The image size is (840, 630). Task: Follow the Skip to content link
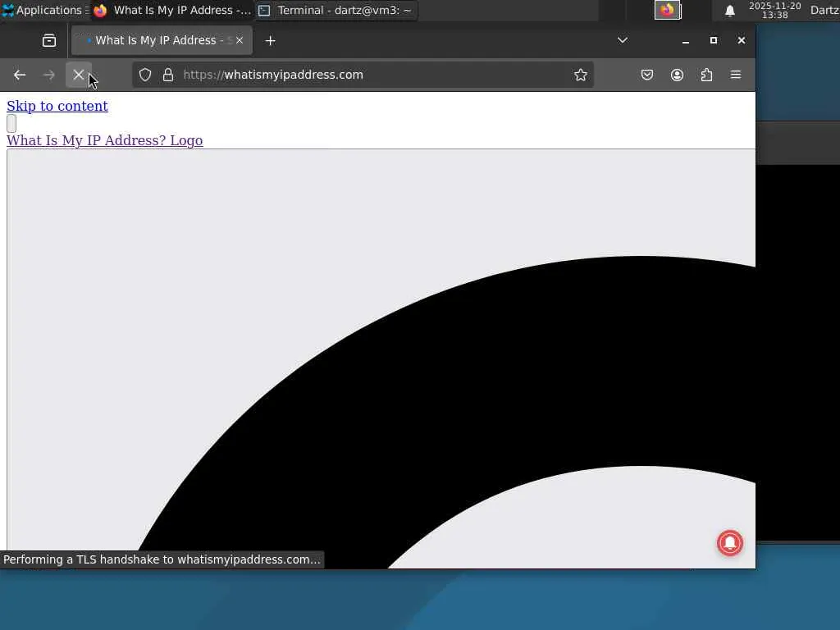click(57, 106)
